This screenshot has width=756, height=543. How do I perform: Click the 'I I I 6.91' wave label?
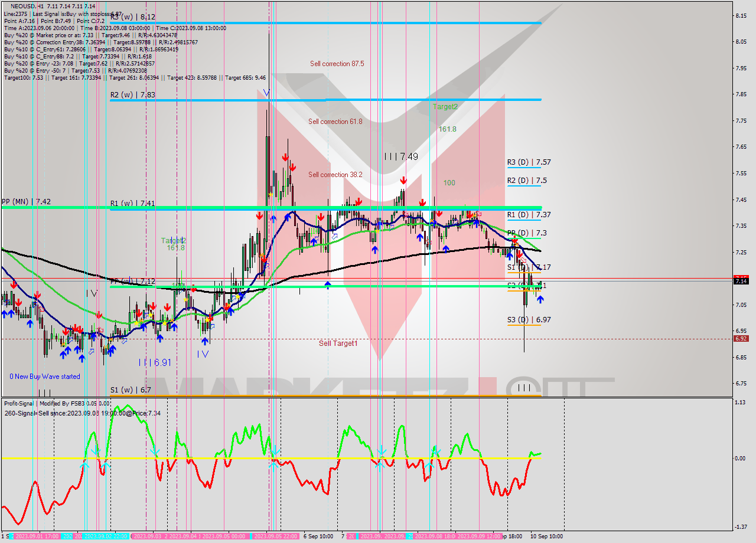point(155,362)
